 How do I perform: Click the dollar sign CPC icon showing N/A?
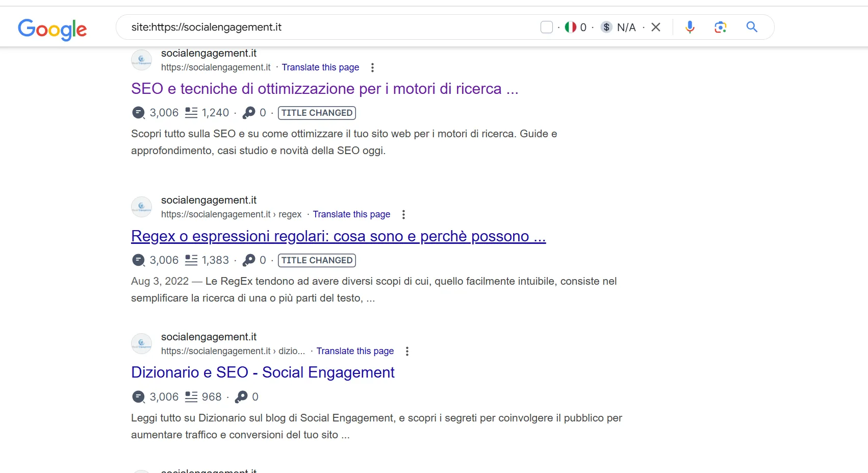click(x=606, y=27)
